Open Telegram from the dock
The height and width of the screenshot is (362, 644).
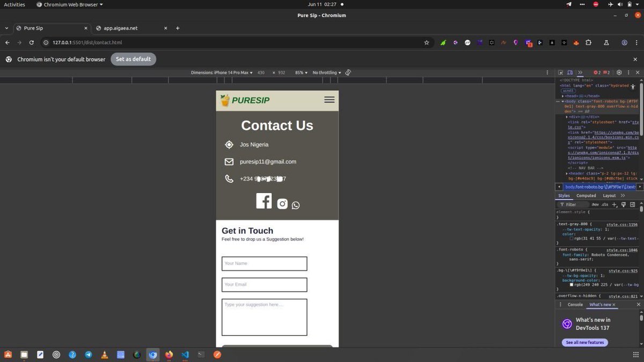click(x=89, y=354)
